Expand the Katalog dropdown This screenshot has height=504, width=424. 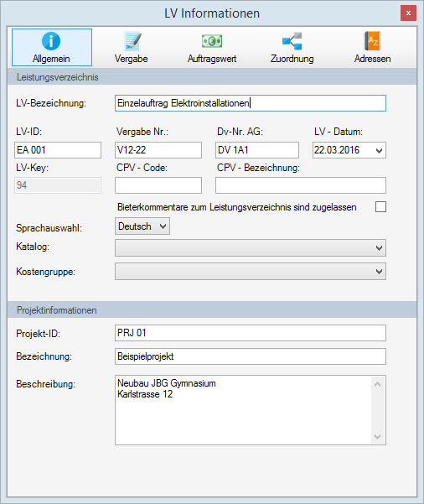click(251, 248)
